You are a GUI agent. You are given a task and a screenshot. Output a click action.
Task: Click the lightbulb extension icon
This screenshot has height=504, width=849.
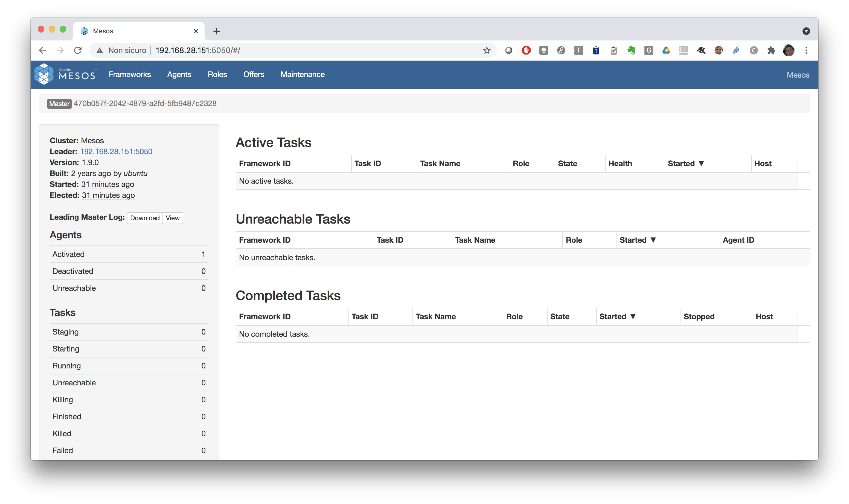543,50
